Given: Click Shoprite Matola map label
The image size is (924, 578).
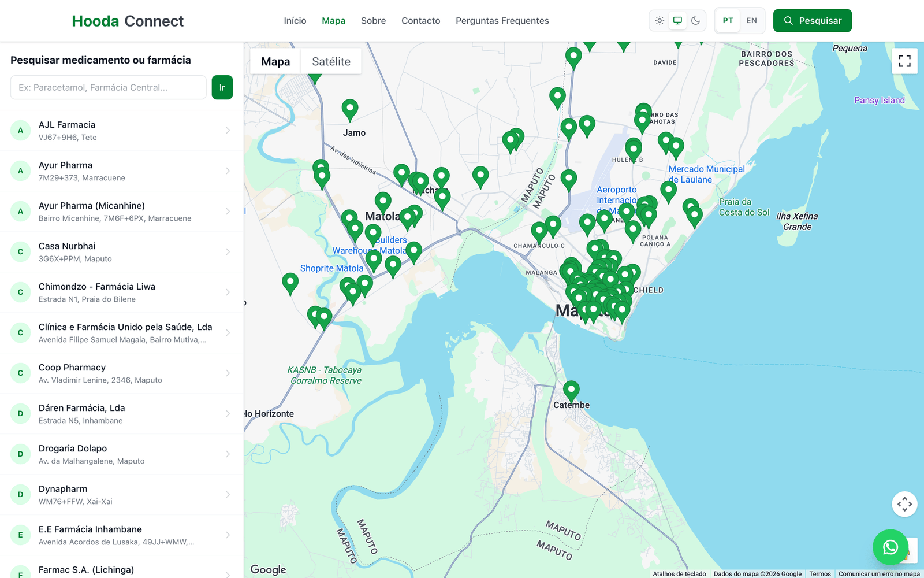Looking at the screenshot, I should (x=331, y=268).
